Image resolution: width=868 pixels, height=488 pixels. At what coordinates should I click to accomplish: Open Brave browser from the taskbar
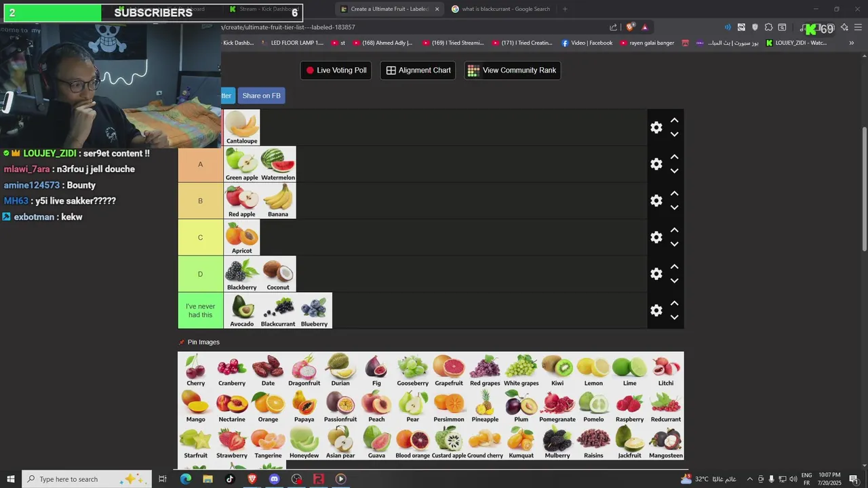252,479
